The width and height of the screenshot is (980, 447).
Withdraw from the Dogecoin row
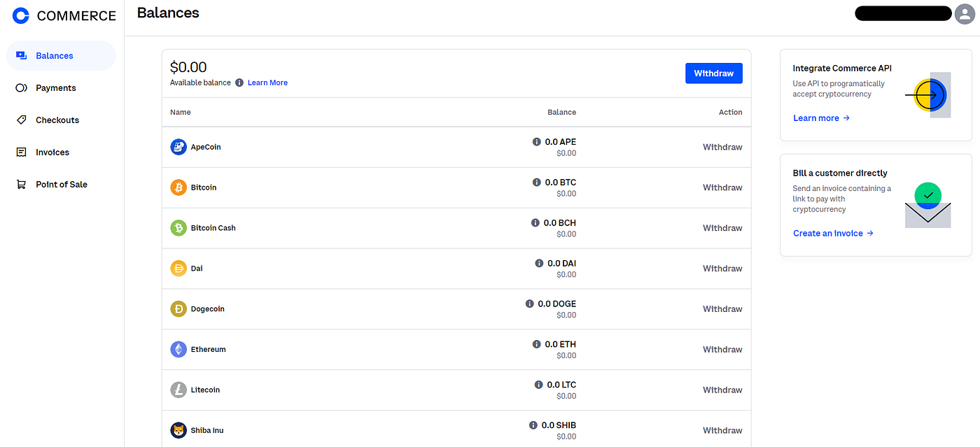722,309
